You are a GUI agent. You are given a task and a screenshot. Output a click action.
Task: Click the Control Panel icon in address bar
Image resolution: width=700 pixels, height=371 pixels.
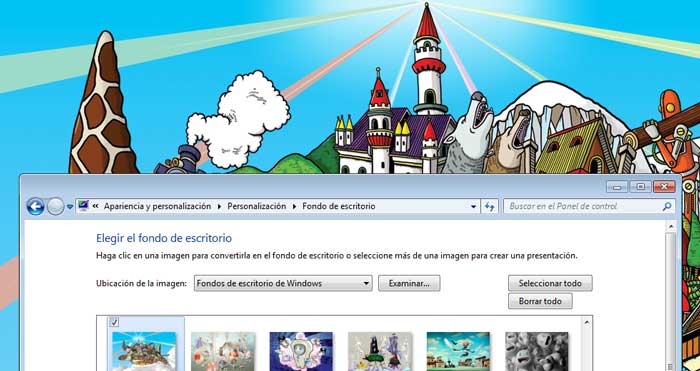point(83,206)
